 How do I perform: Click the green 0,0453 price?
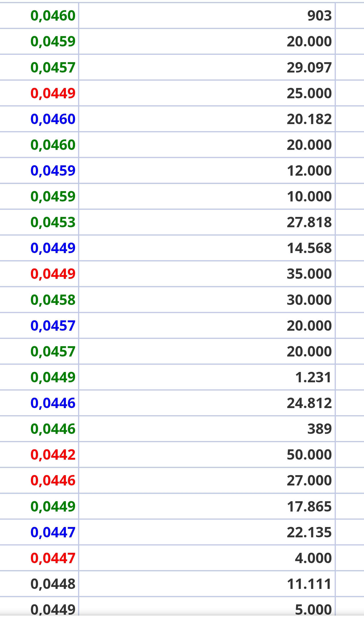click(x=53, y=222)
